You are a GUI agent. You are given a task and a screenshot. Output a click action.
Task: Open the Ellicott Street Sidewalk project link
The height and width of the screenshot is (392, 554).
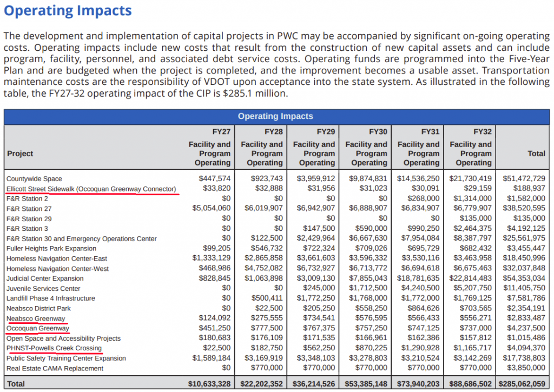coord(91,189)
